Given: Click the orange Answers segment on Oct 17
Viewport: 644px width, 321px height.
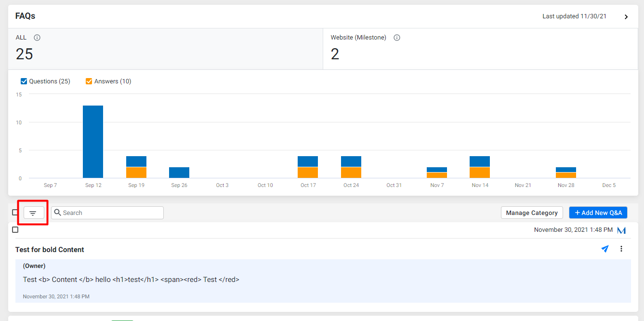Looking at the screenshot, I should [x=308, y=173].
